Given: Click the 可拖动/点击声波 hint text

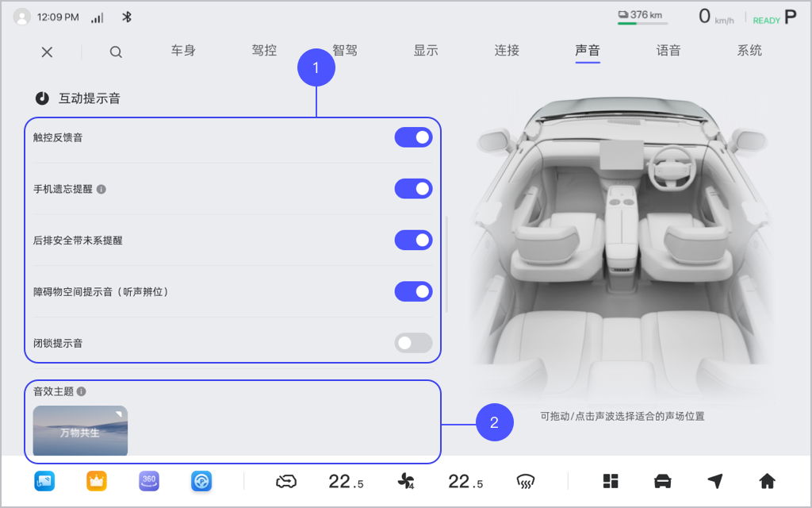Looking at the screenshot, I should click(x=622, y=416).
